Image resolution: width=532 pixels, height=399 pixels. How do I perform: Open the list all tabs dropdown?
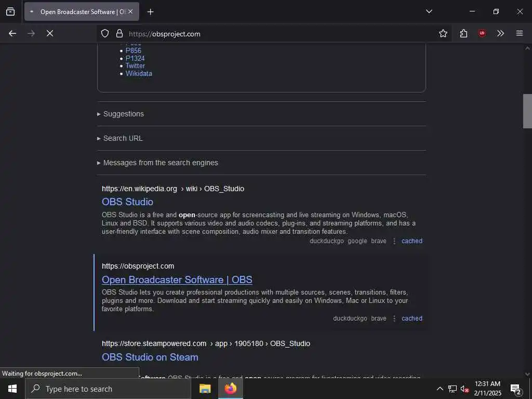click(x=429, y=11)
